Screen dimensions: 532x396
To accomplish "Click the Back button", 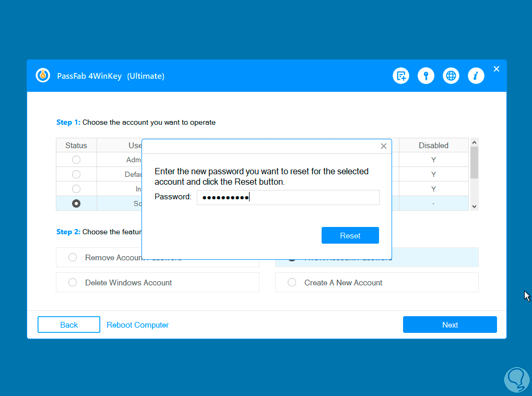I will (69, 325).
